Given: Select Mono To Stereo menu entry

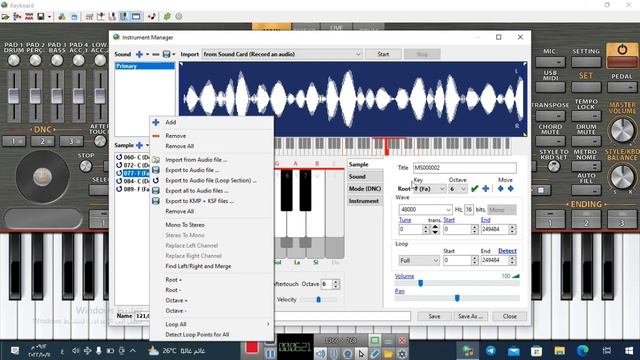Looking at the screenshot, I should click(x=211, y=224).
